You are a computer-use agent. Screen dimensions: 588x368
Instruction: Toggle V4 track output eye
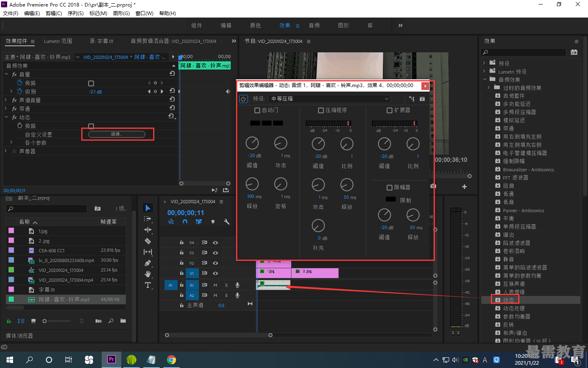click(x=215, y=242)
